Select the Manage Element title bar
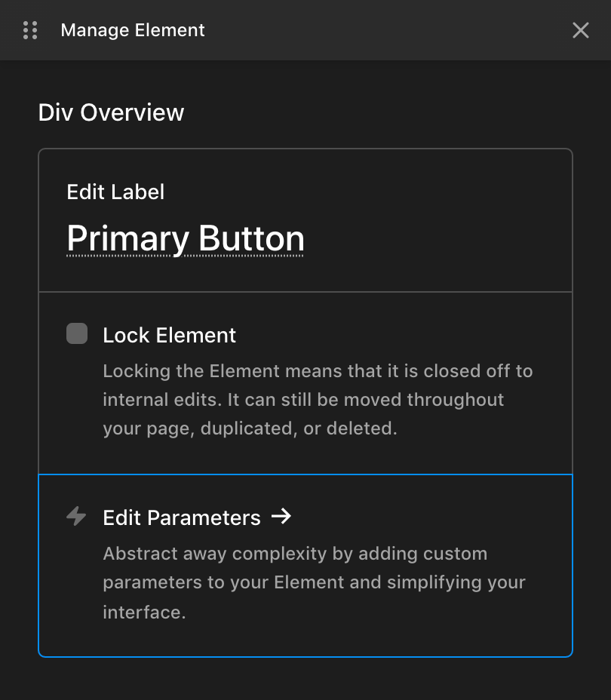 point(132,30)
